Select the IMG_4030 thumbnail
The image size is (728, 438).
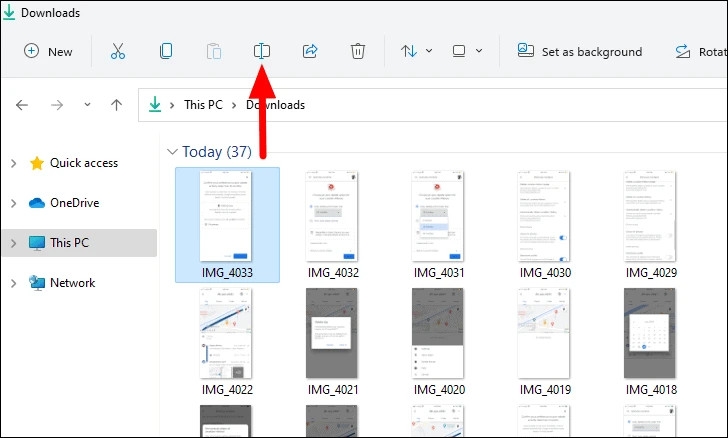[544, 216]
